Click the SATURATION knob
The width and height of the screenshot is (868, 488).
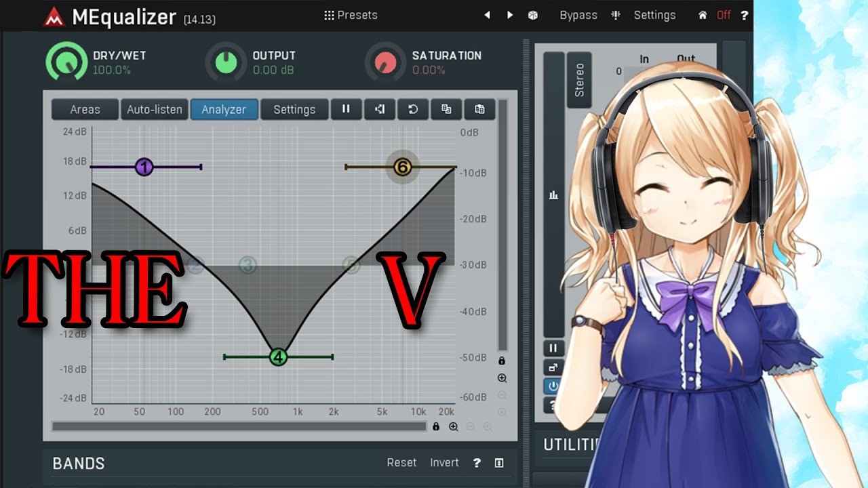[x=385, y=62]
